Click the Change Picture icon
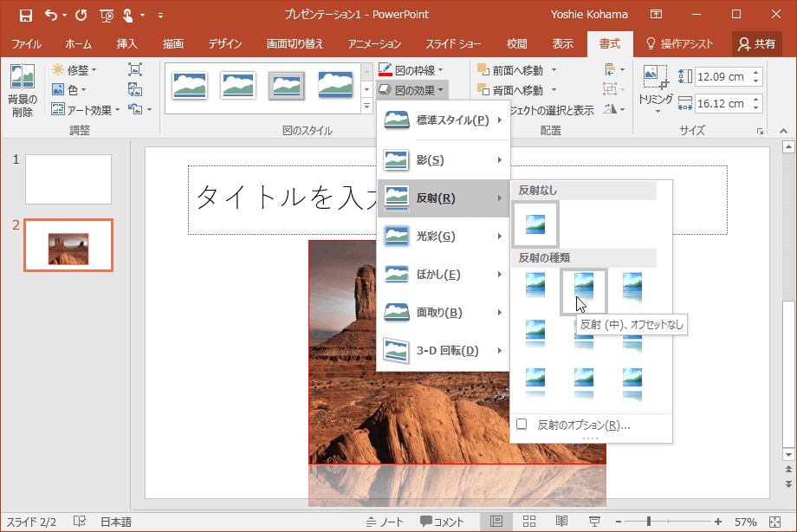 [x=135, y=90]
